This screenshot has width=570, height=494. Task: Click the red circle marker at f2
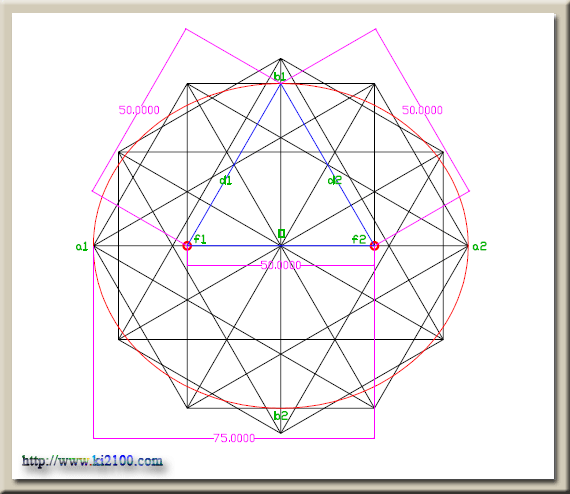point(374,246)
